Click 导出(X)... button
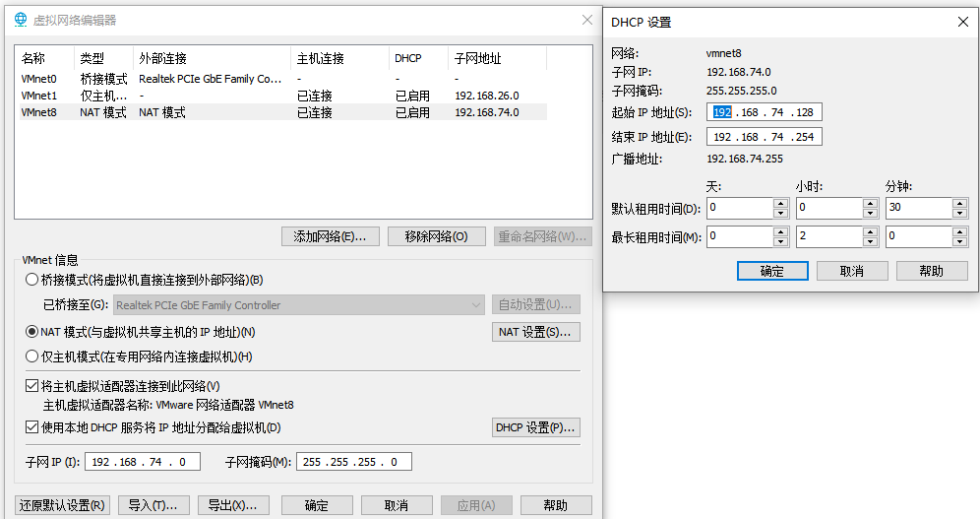 point(233,505)
